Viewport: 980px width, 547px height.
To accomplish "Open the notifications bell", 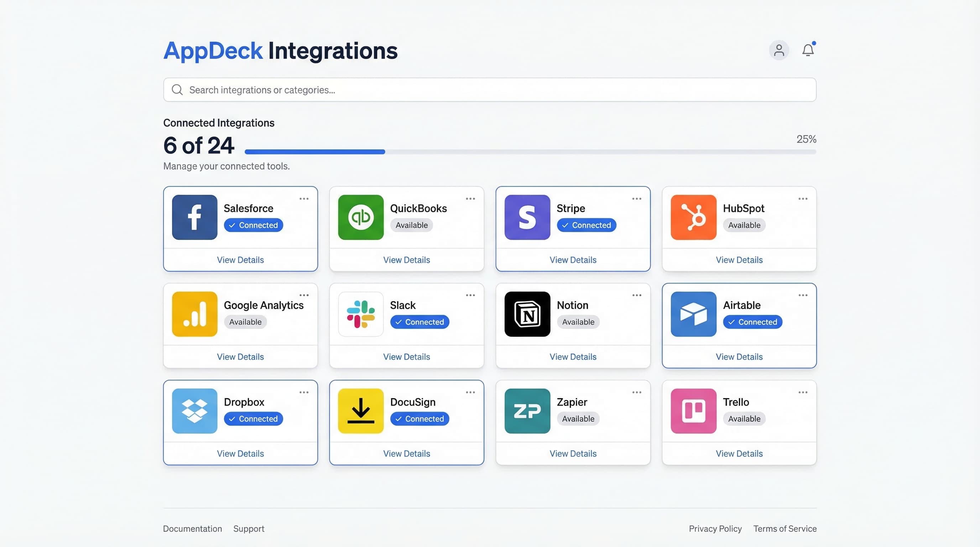I will point(808,50).
